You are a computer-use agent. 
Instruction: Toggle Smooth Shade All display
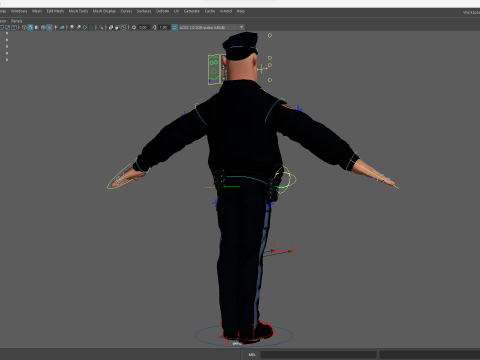30,27
